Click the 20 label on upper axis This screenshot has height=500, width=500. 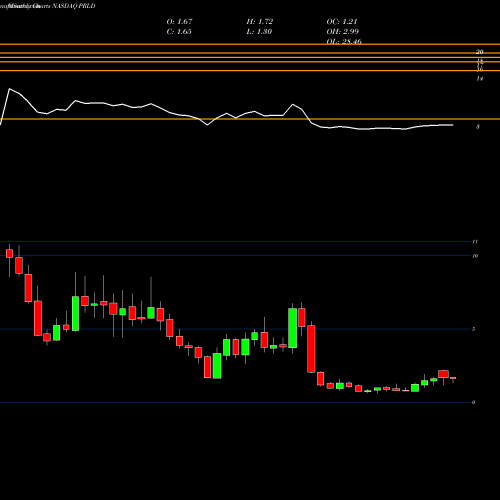click(480, 52)
